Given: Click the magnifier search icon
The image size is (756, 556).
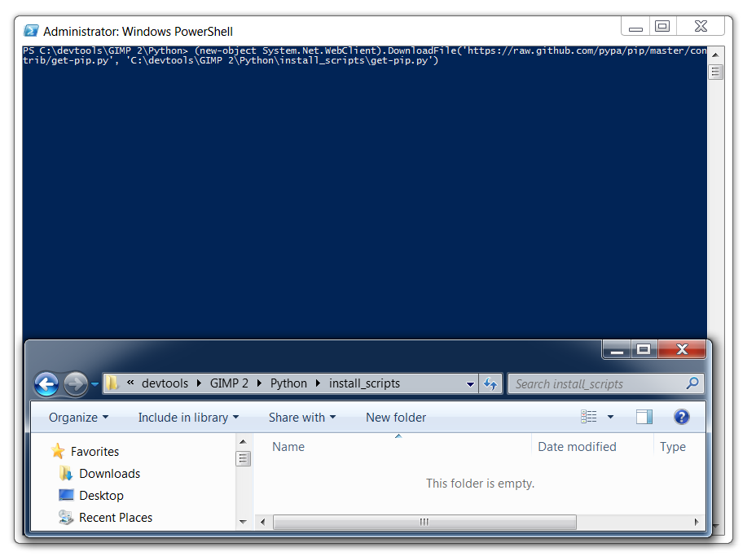Looking at the screenshot, I should coord(692,383).
